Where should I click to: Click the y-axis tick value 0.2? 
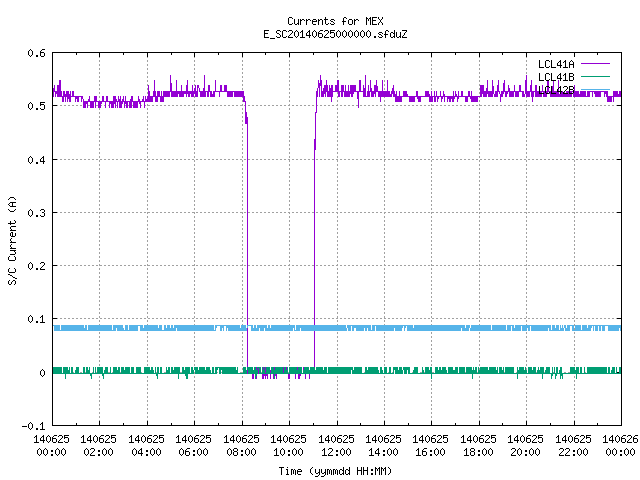[36, 266]
